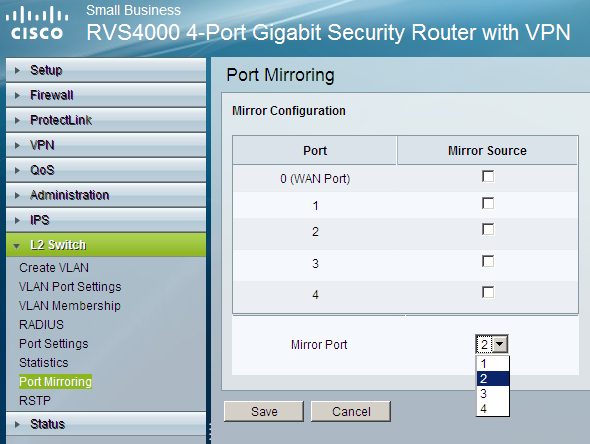The image size is (590, 444).
Task: Save the port mirroring configuration
Action: [x=264, y=411]
